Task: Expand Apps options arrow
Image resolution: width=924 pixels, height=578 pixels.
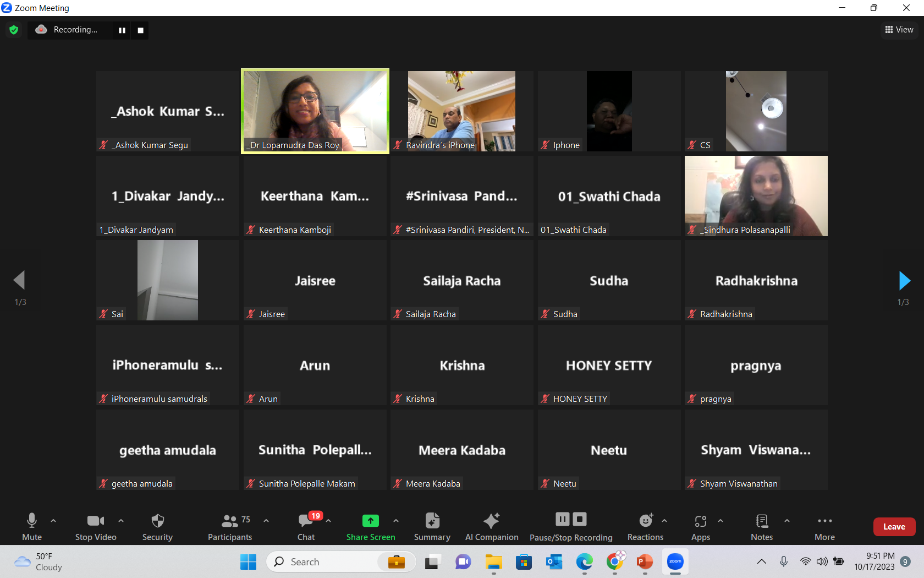Action: click(x=721, y=521)
